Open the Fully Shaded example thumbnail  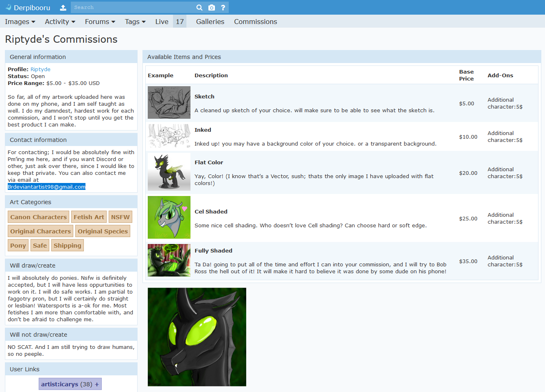click(169, 260)
